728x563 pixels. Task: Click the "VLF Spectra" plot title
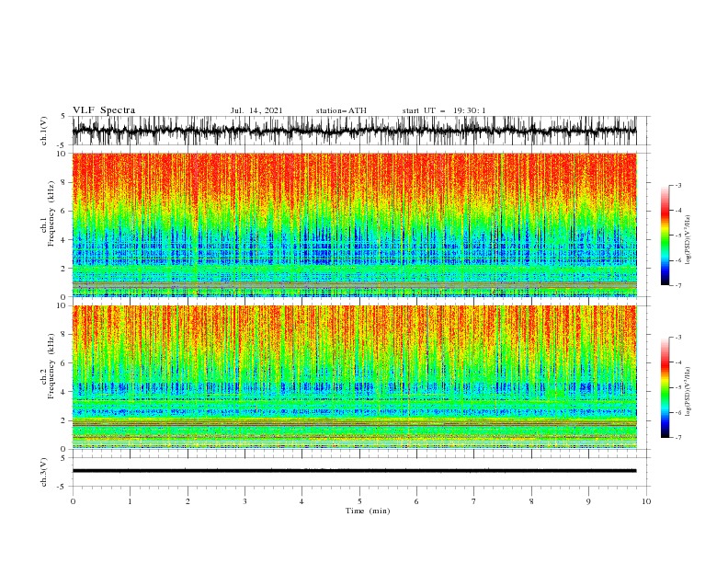(x=104, y=110)
